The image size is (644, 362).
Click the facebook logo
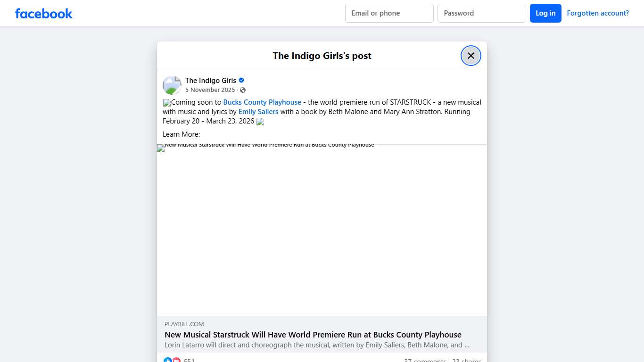tap(43, 13)
